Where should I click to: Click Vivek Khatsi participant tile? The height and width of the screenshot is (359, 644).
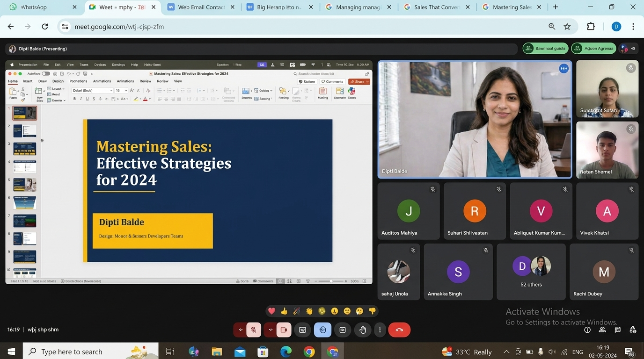607,211
